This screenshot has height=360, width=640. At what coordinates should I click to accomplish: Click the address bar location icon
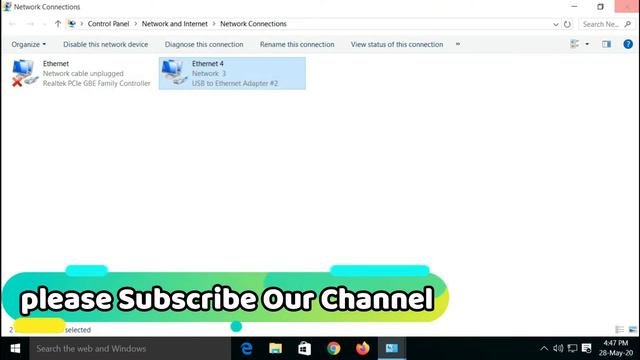tap(72, 24)
